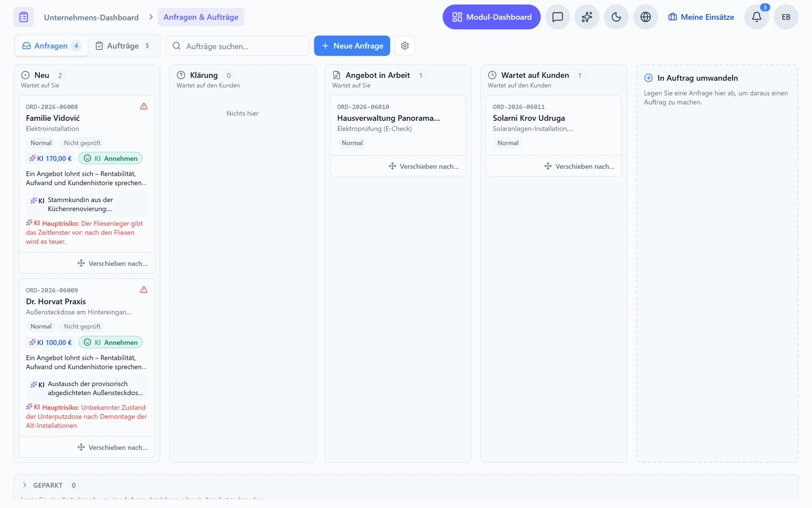Switch to the Anfragen tab
The width and height of the screenshot is (812, 508).
tap(52, 46)
